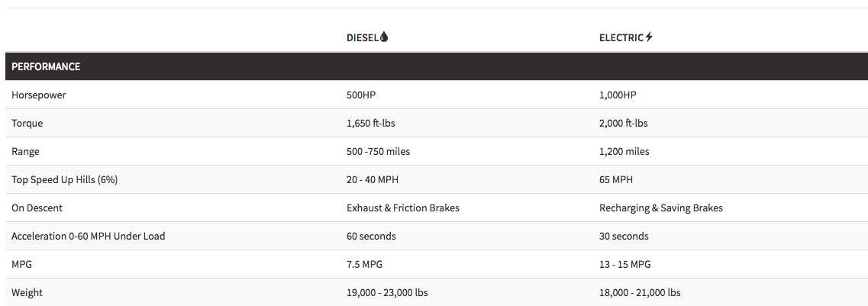The image size is (868, 306).
Task: Click the On Descent row label
Action: (37, 208)
